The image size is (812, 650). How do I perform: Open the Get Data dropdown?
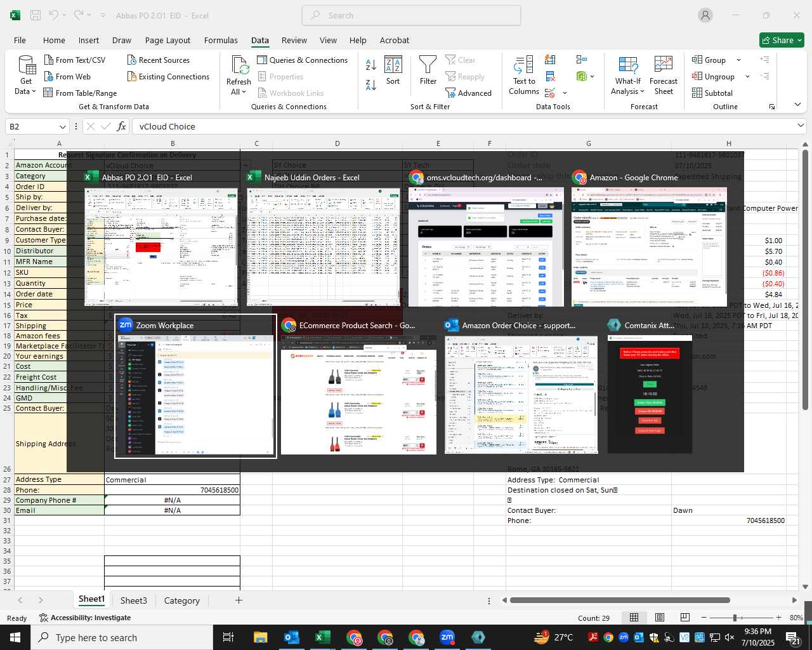click(x=26, y=76)
